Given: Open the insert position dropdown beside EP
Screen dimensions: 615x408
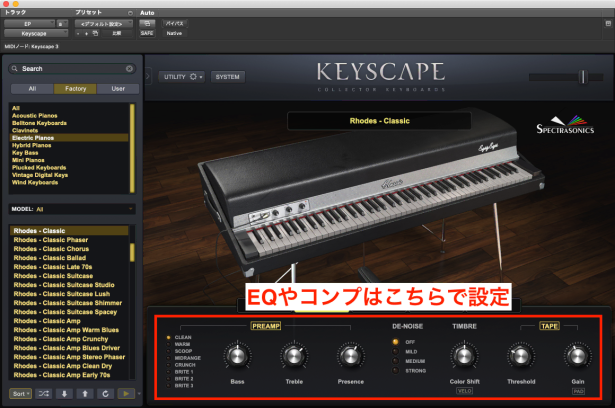Looking at the screenshot, I should [62, 24].
